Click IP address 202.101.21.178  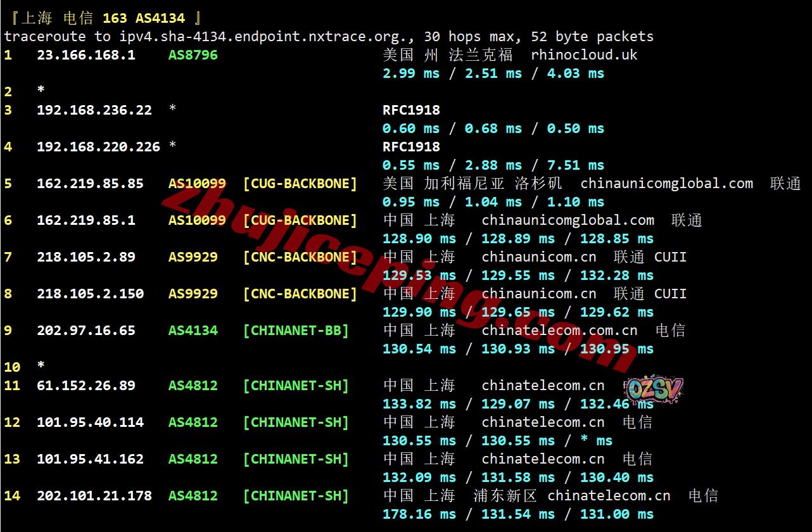tap(94, 496)
